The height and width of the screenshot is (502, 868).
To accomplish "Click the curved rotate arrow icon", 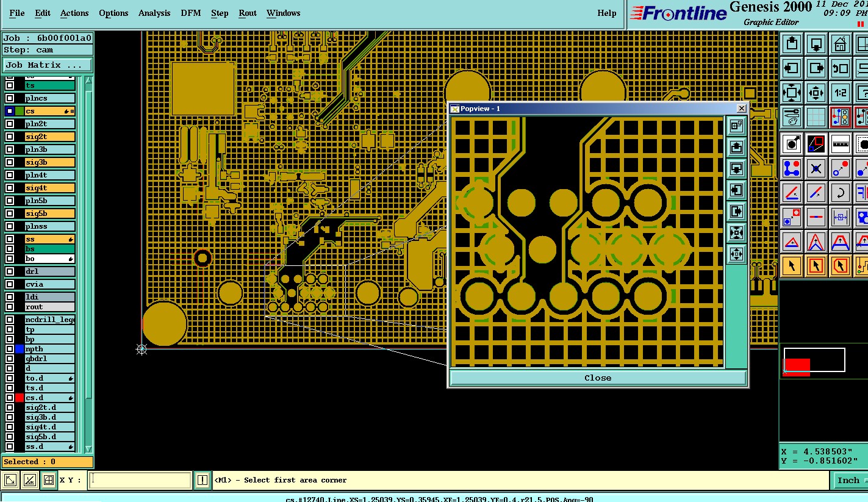I will pos(841,193).
